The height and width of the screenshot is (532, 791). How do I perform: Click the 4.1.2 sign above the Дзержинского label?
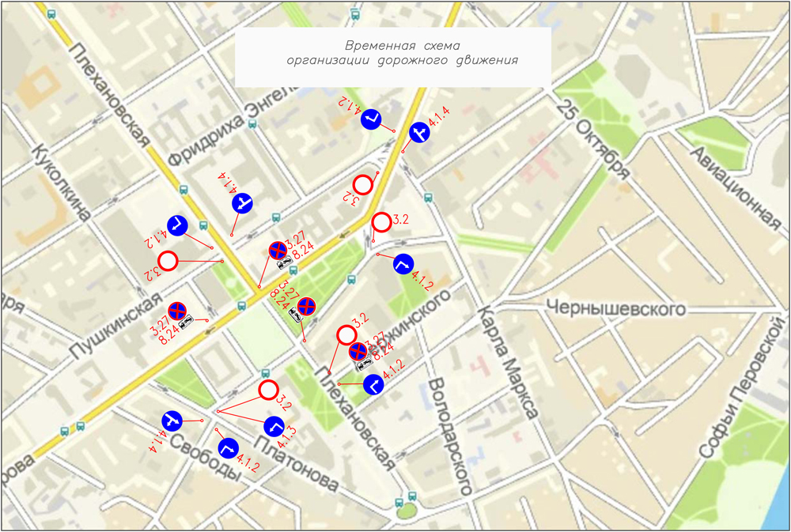coord(403,263)
